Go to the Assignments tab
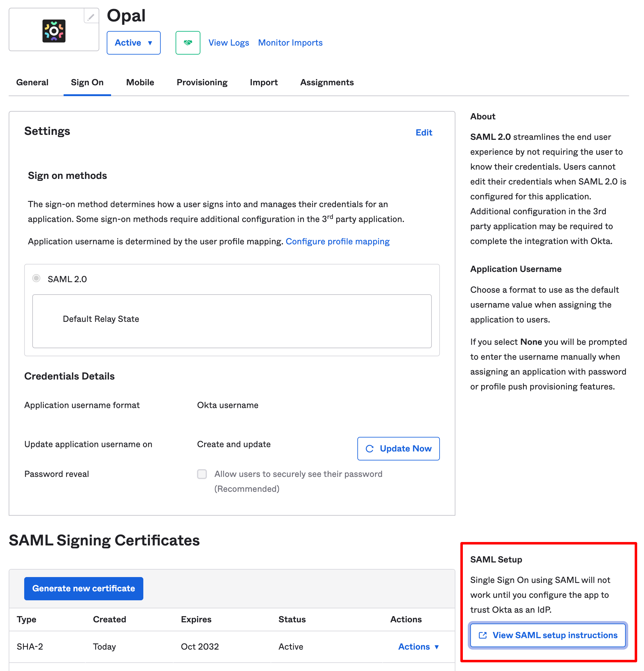Image resolution: width=644 pixels, height=671 pixels. pyautogui.click(x=327, y=82)
